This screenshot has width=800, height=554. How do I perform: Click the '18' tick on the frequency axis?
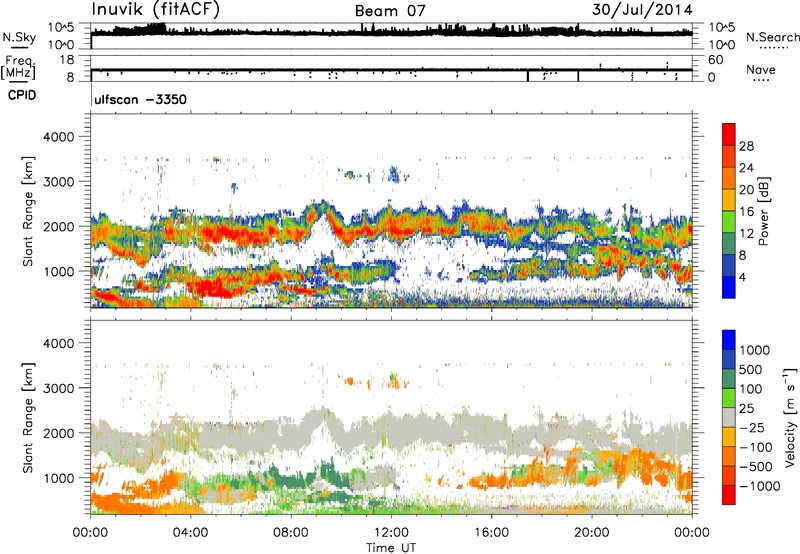(66, 60)
